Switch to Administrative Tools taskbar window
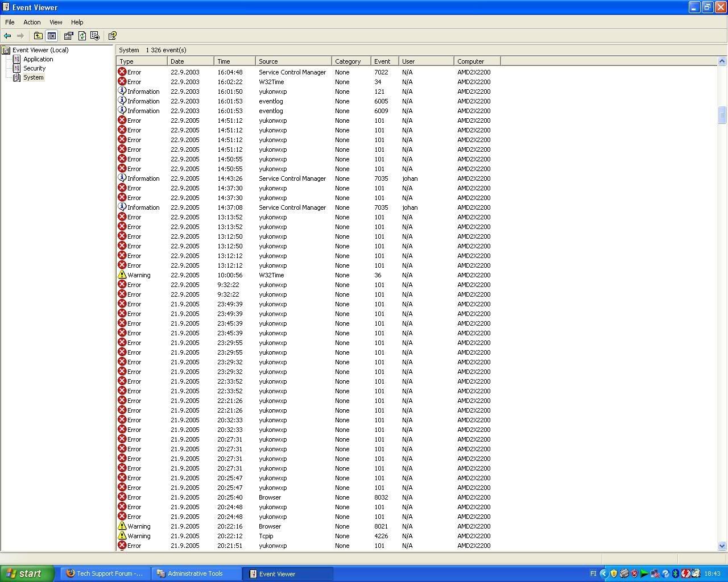 tap(197, 573)
